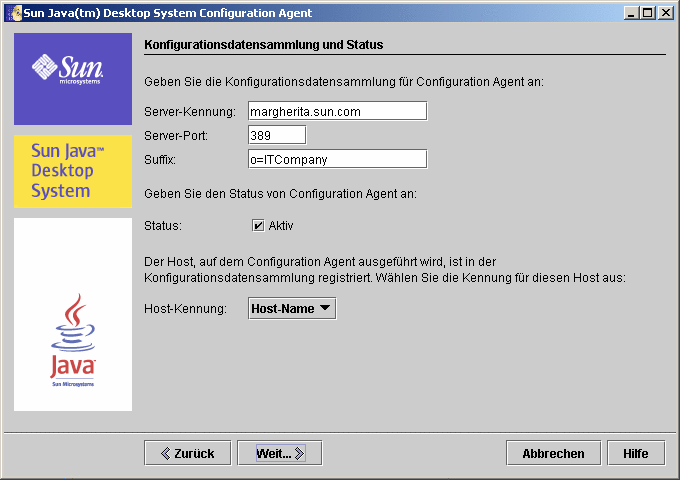
Task: Click the Sun Java Desktop System banner
Action: tap(73, 171)
